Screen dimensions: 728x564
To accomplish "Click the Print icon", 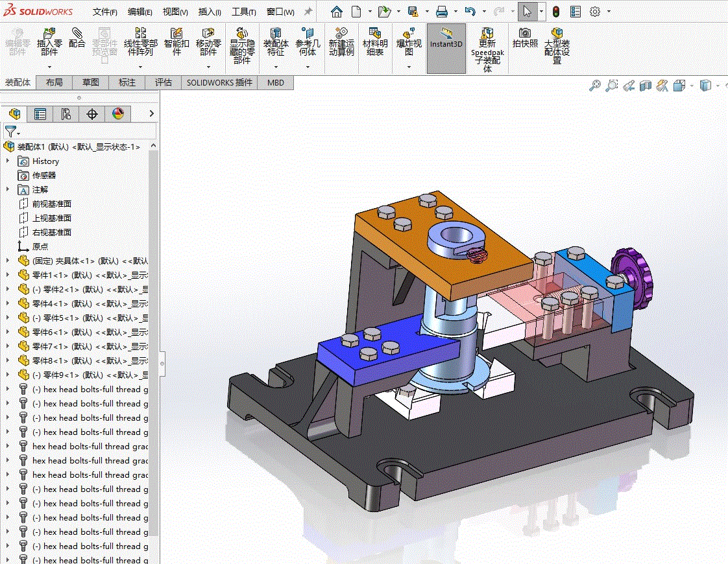I will (x=441, y=12).
